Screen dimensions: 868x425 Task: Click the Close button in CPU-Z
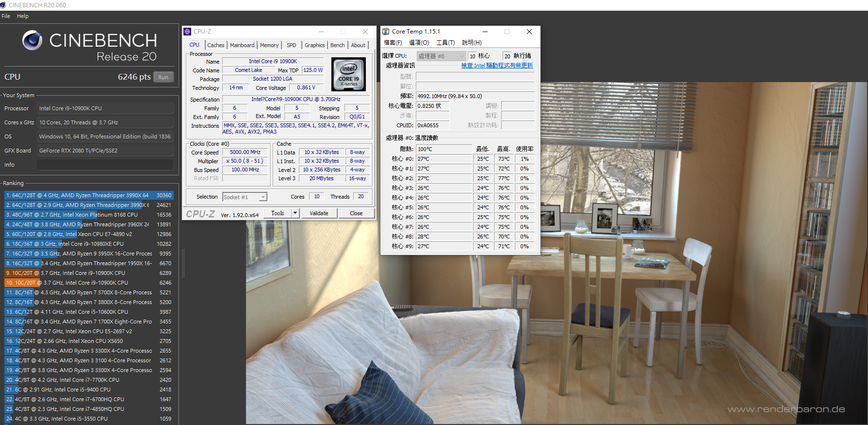[356, 213]
